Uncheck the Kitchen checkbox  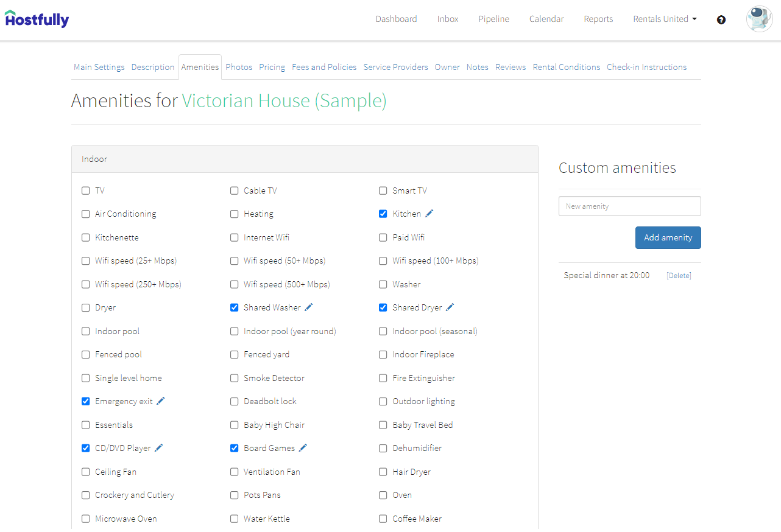point(383,214)
